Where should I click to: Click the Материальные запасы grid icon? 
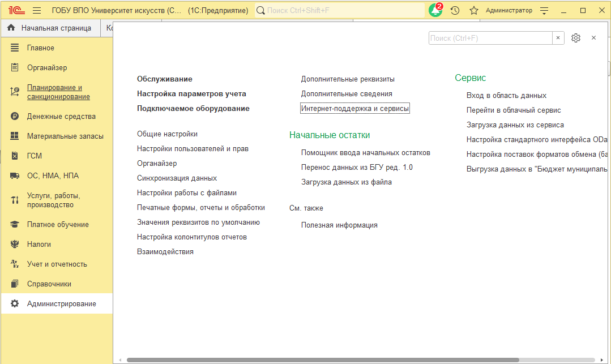14,136
